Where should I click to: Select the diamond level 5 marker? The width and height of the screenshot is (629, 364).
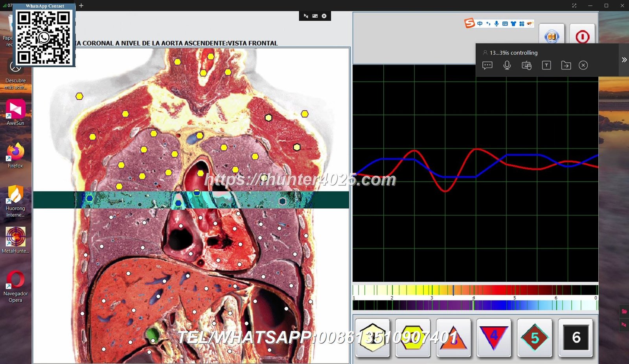point(535,337)
